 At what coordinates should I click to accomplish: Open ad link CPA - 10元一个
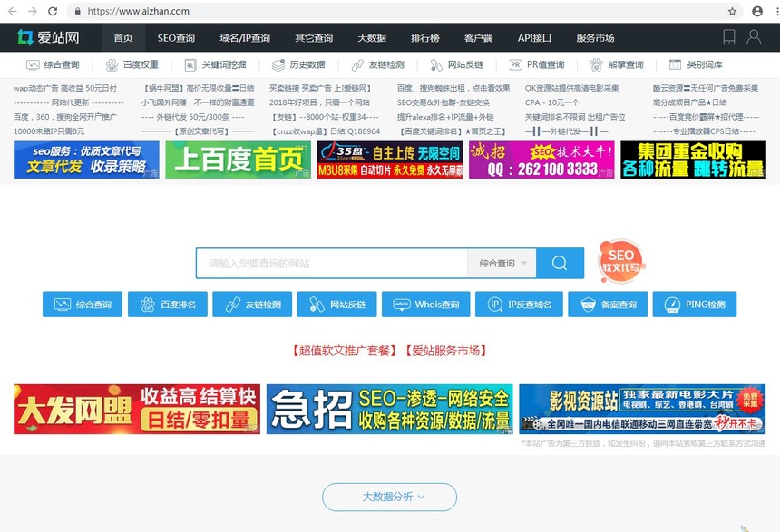552,102
